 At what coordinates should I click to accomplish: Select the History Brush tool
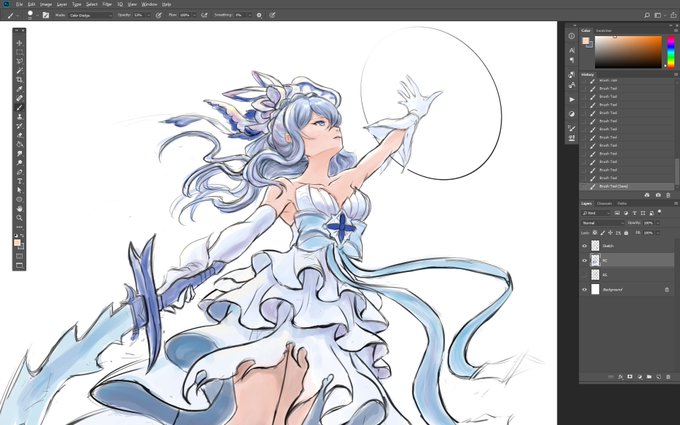click(x=19, y=126)
